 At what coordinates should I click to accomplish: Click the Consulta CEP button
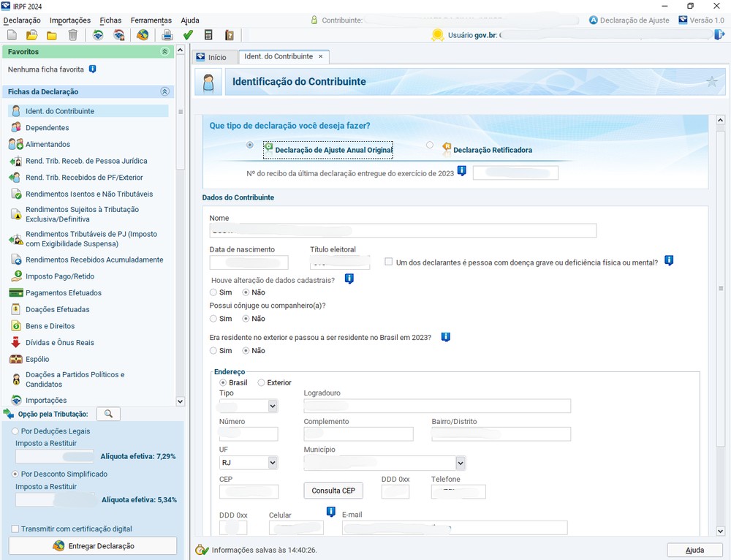(333, 491)
